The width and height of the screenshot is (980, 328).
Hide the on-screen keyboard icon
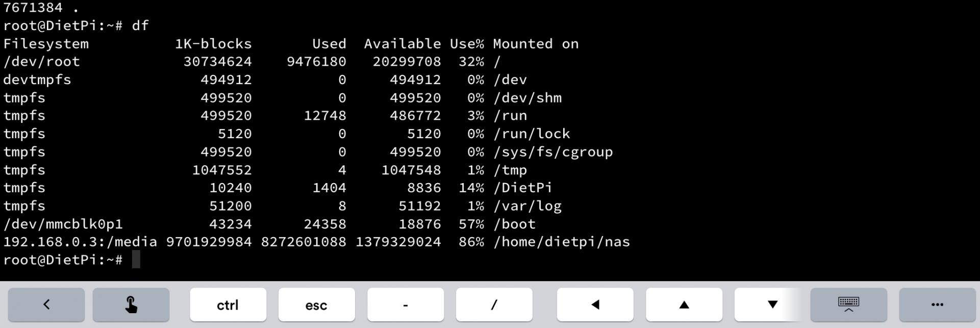(848, 305)
